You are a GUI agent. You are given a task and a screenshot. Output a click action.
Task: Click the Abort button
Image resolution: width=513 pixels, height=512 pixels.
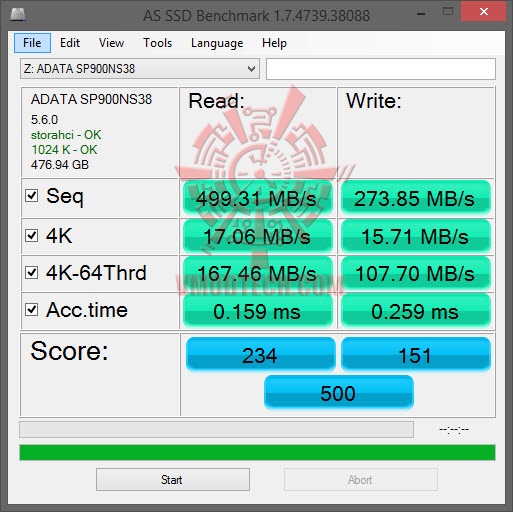[x=361, y=480]
